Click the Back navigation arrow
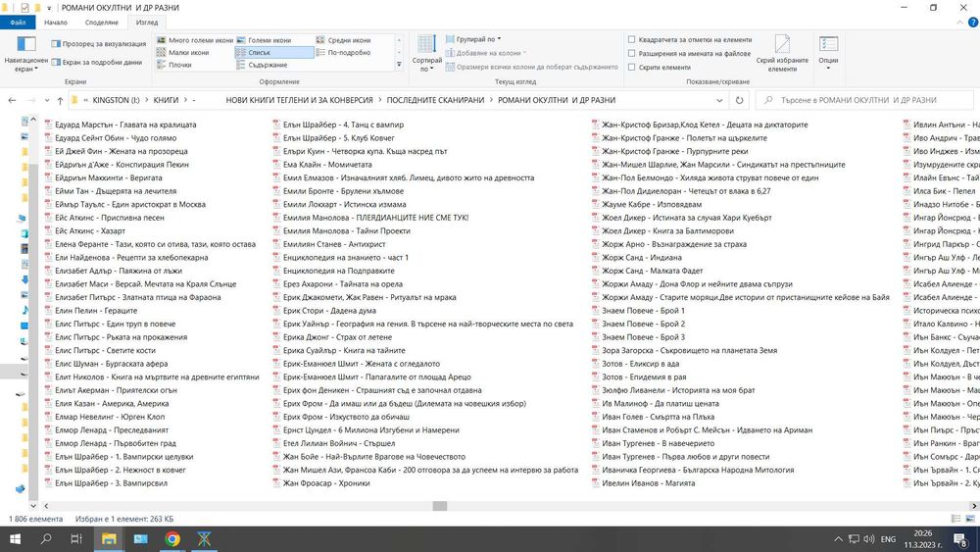The image size is (980, 552). [x=13, y=100]
